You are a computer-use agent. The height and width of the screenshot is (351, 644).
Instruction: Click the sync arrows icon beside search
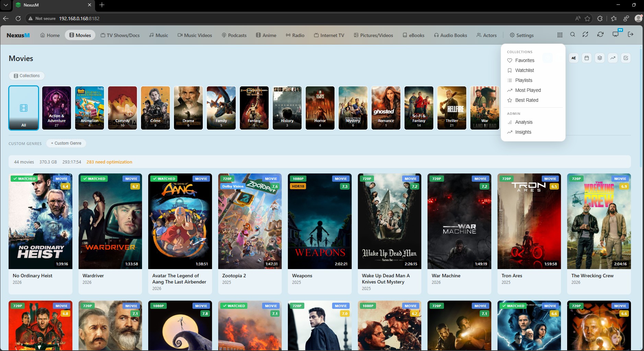585,35
